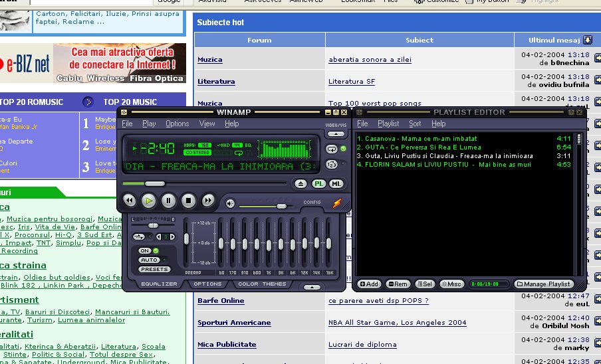Open forum subject 'aberatia sonora a zilei'
The image size is (601, 364).
[370, 60]
